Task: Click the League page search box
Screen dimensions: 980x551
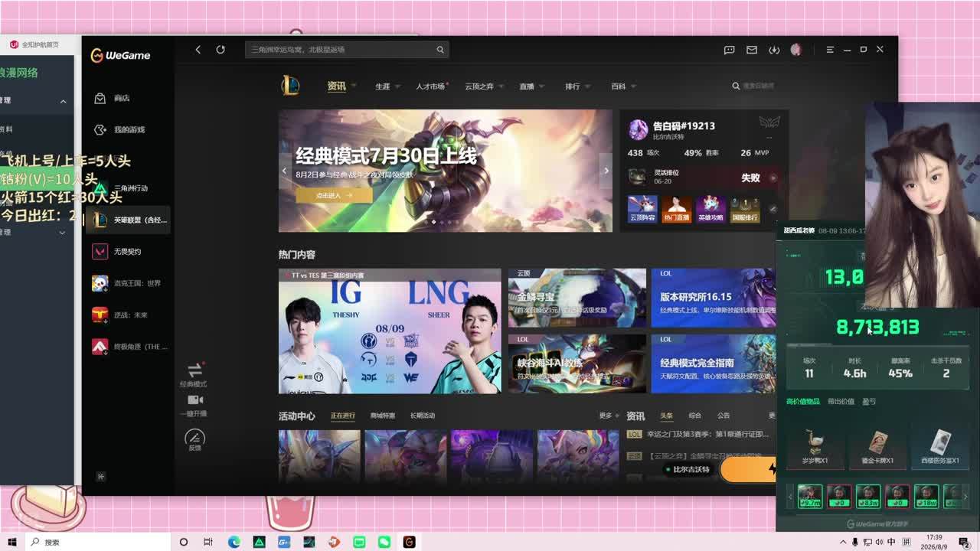Action: [x=756, y=86]
